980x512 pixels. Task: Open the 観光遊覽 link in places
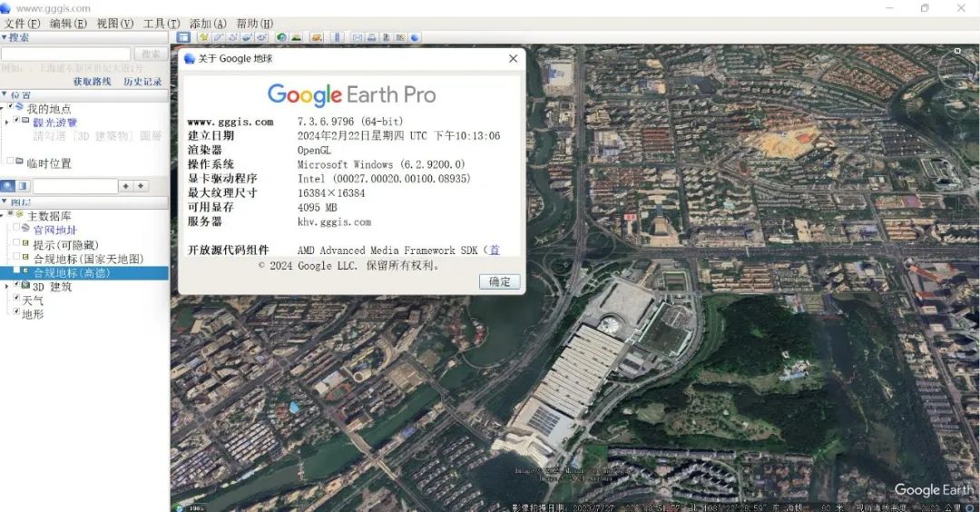tap(55, 123)
